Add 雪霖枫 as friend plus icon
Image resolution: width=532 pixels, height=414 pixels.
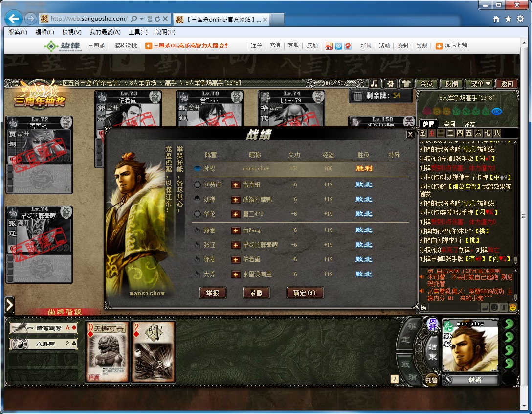click(236, 185)
